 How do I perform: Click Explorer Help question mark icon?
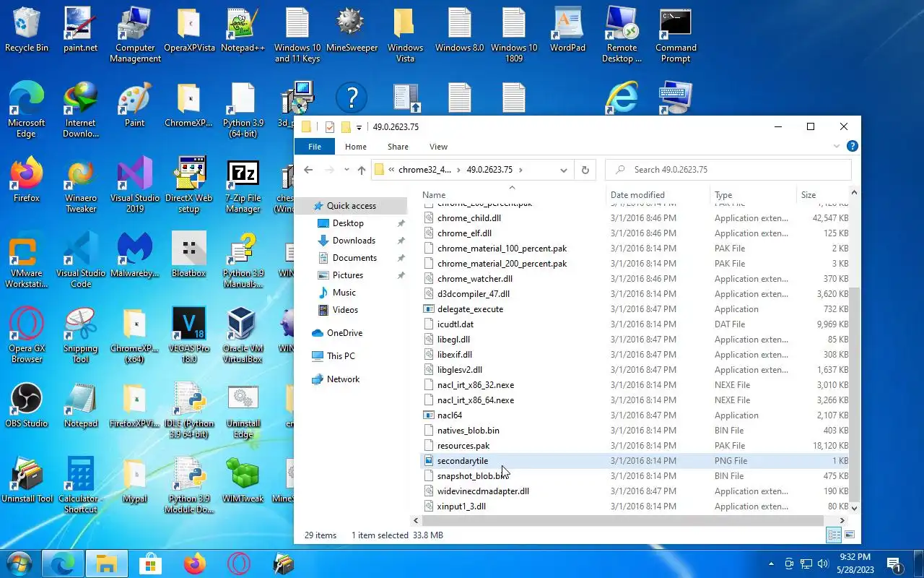(852, 147)
